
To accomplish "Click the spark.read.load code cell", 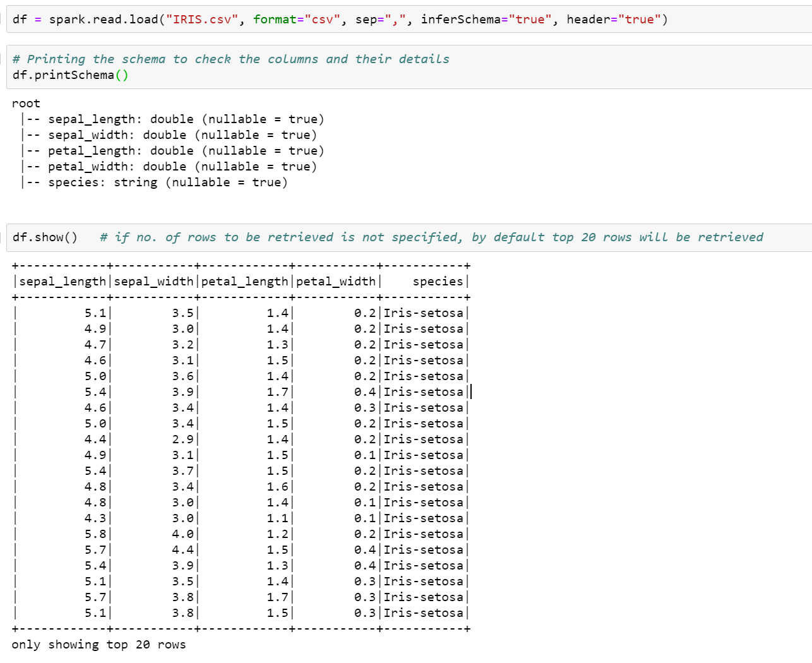I will [409, 20].
